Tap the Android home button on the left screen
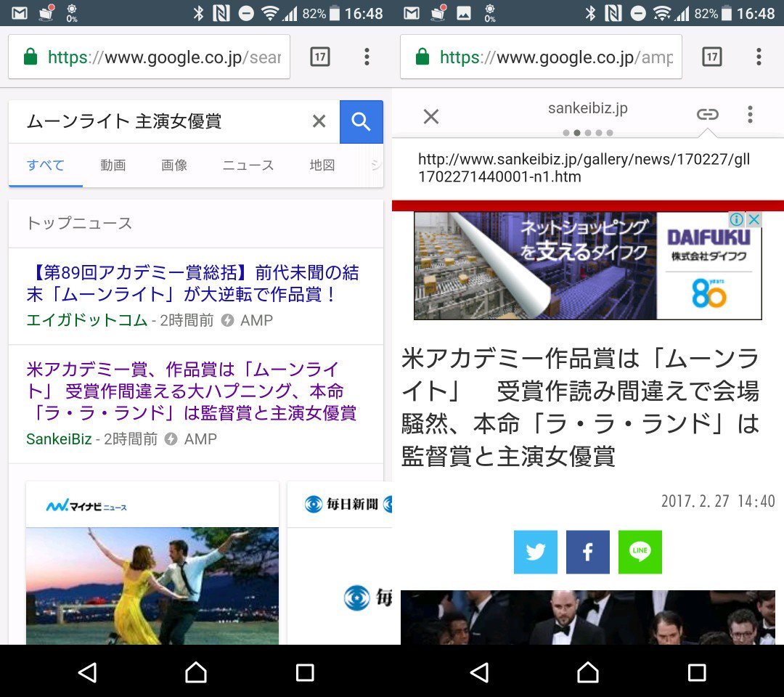784x697 pixels. [x=196, y=672]
